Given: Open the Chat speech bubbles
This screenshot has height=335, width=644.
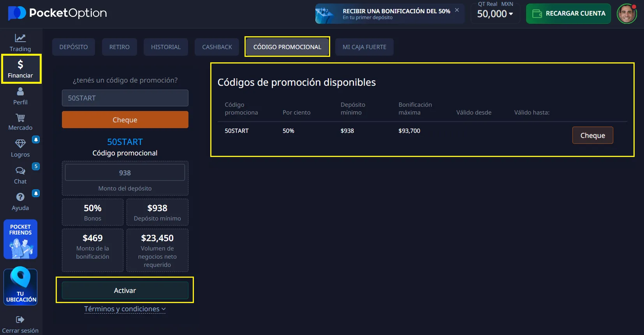Looking at the screenshot, I should point(20,175).
